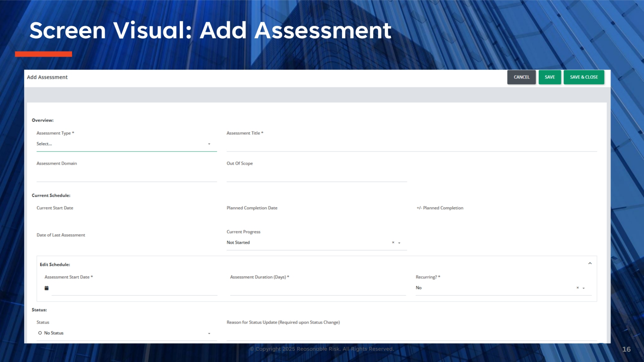
Task: Click the Assessment Title input field
Action: click(412, 145)
